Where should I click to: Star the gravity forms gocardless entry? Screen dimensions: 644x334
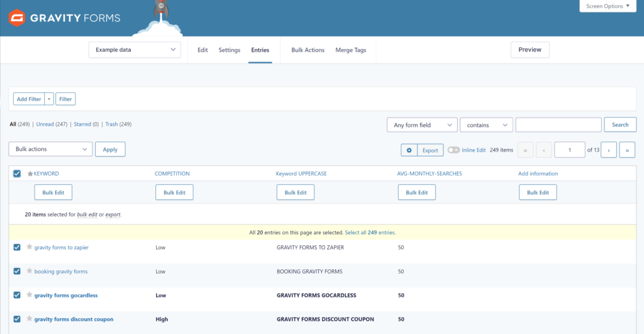pos(29,294)
